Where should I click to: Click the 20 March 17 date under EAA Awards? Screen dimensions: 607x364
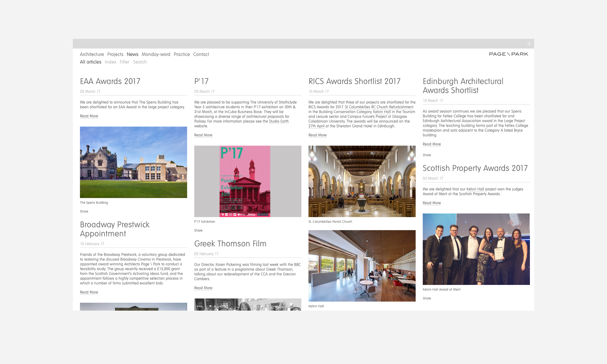[x=90, y=91]
